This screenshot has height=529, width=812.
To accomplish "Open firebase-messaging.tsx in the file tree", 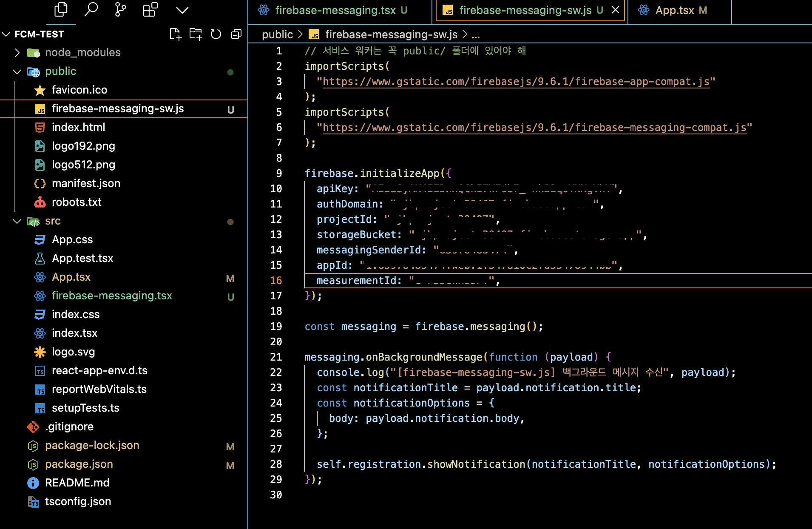I will coord(112,296).
